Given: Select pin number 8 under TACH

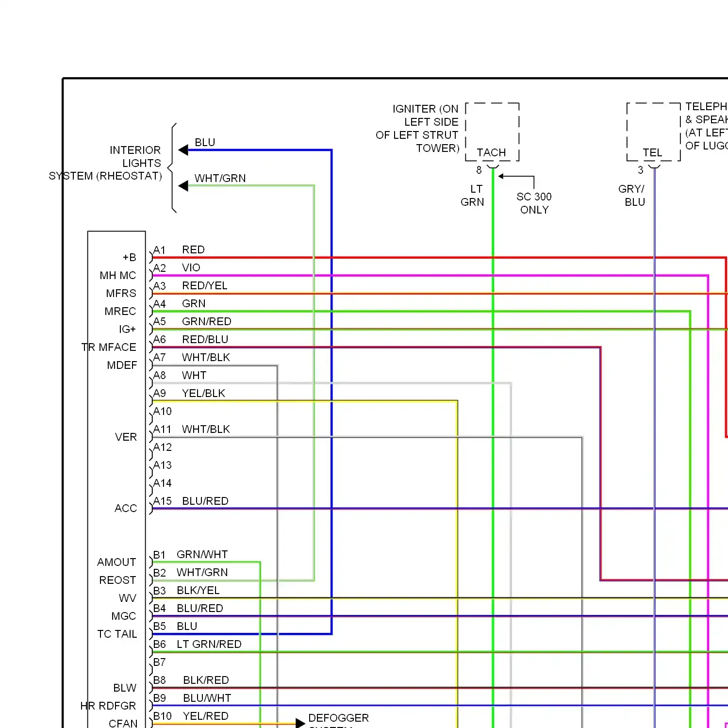Looking at the screenshot, I should click(479, 170).
